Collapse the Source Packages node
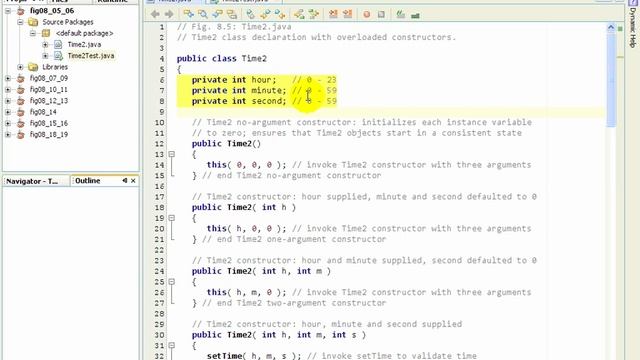The width and height of the screenshot is (640, 360). pos(20,22)
